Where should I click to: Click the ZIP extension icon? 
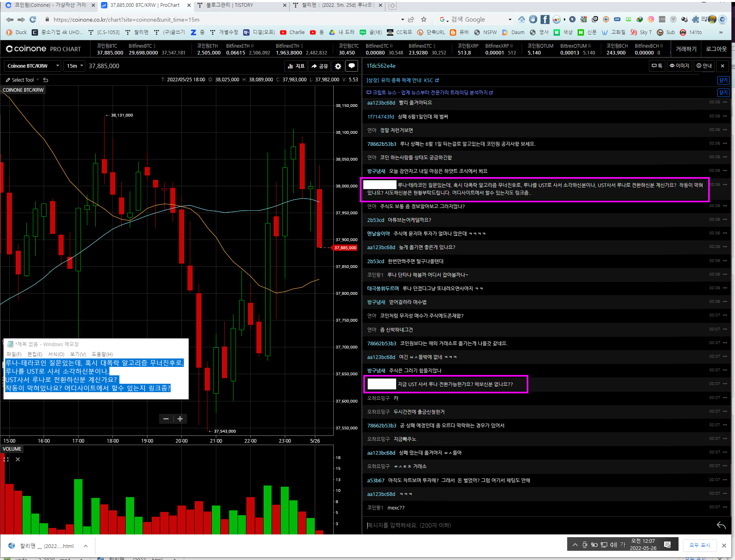617,19
